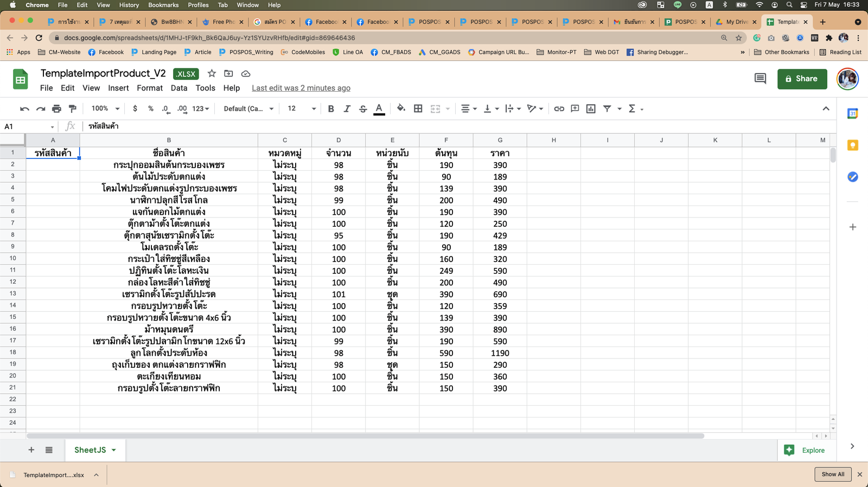Screen dimensions: 868x487
Task: Open the Format menu
Action: tap(150, 88)
